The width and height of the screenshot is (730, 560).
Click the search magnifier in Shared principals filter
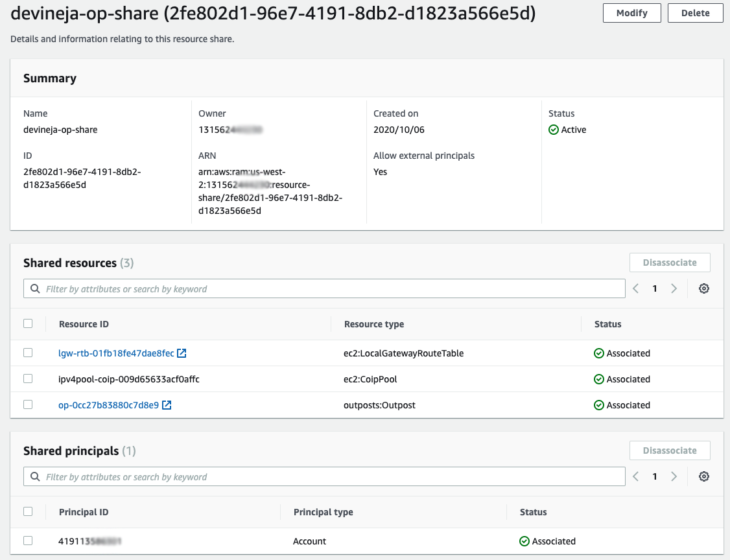click(x=35, y=476)
